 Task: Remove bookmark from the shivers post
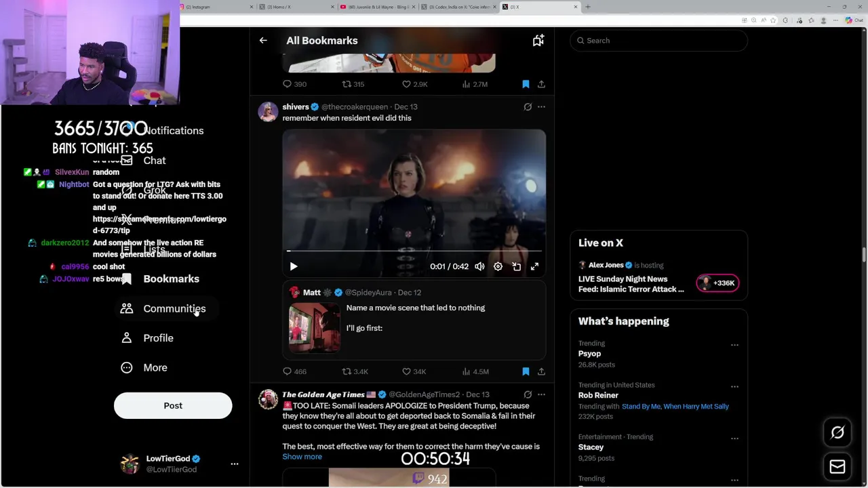click(x=526, y=371)
